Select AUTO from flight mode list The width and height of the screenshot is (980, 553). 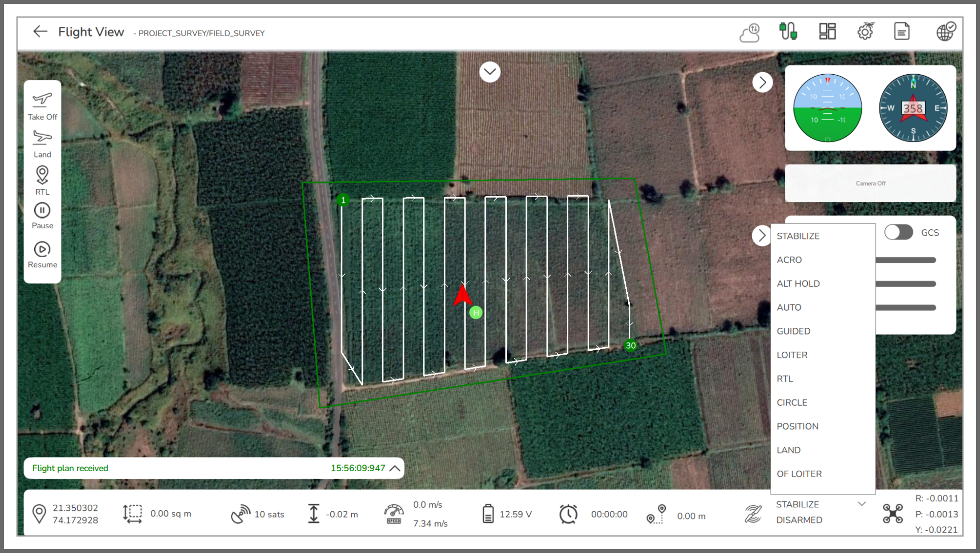click(788, 307)
